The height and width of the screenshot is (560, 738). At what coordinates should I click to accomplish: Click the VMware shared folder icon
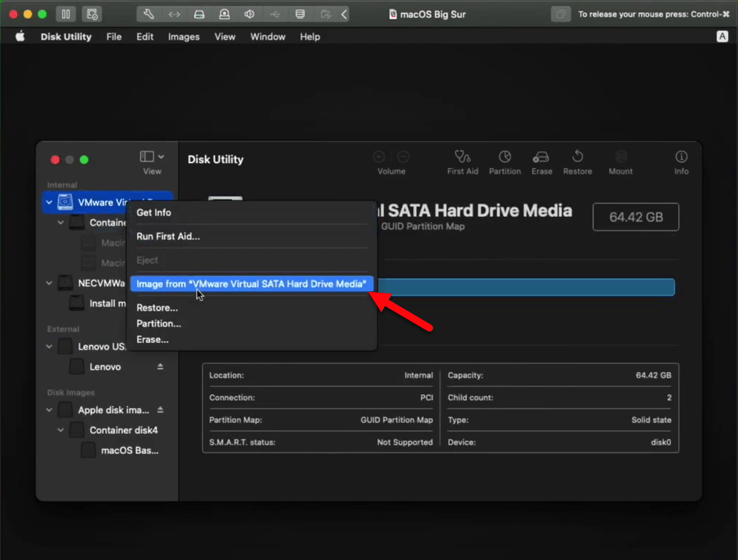click(x=325, y=14)
